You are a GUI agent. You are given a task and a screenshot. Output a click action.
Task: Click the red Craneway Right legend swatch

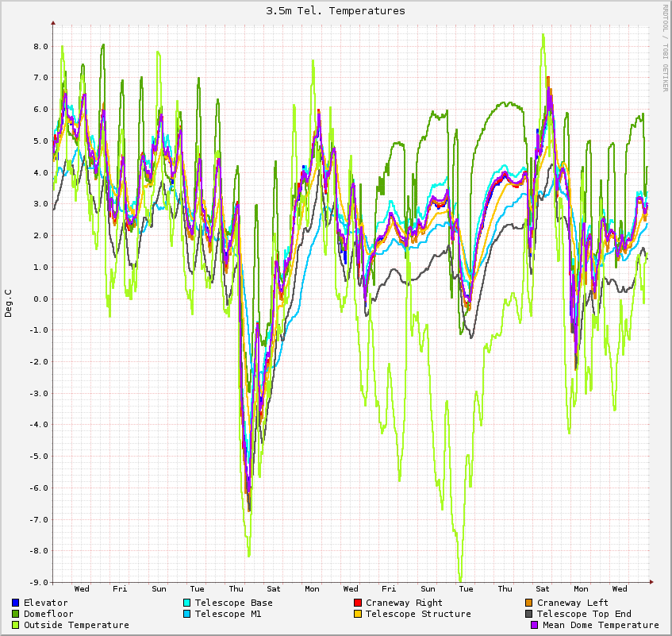(358, 603)
